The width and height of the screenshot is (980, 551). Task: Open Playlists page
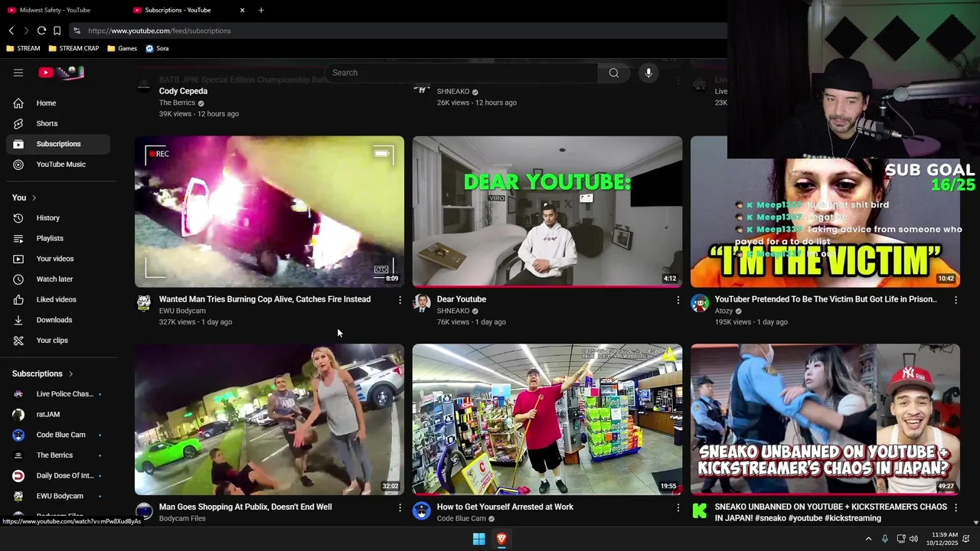coord(58,238)
